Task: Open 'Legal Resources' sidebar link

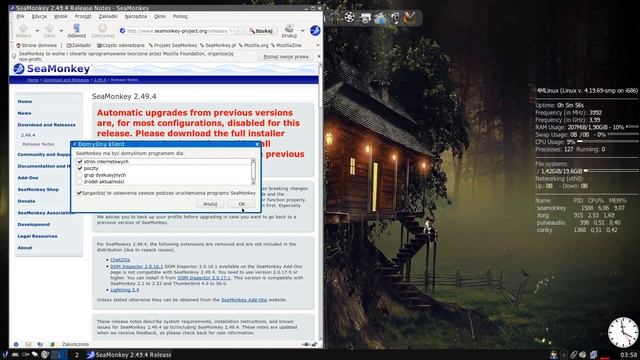Action: tap(38, 236)
